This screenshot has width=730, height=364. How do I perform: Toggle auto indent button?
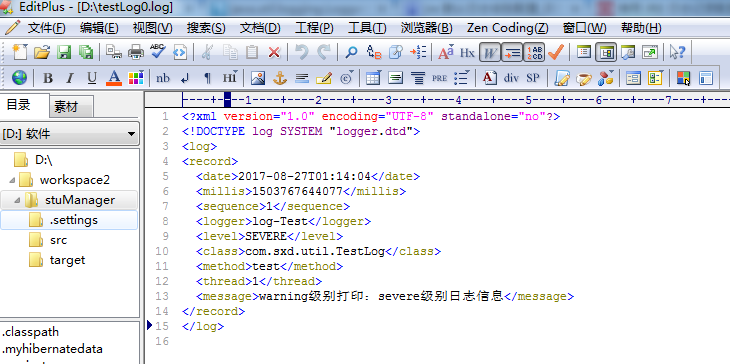click(512, 53)
